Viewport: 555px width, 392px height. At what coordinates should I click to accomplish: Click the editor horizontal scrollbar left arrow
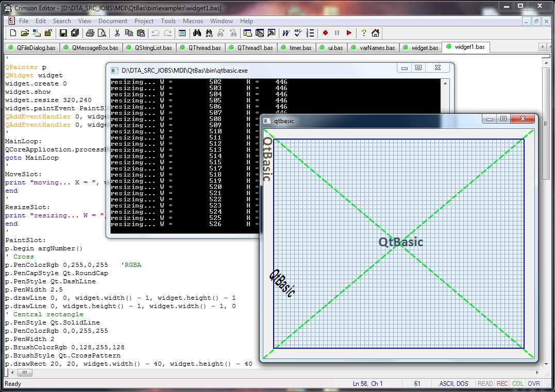coord(12,372)
